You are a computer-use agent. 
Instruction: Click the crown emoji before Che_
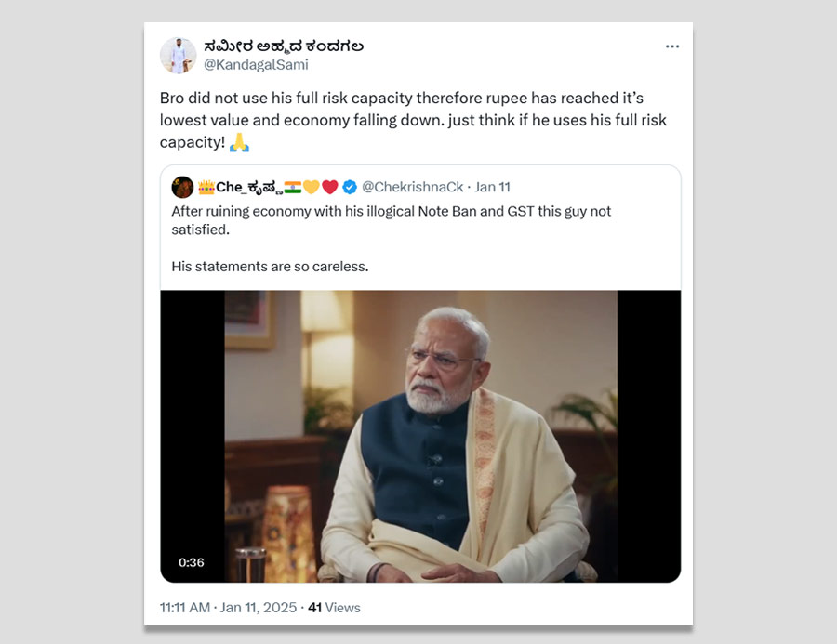point(206,187)
